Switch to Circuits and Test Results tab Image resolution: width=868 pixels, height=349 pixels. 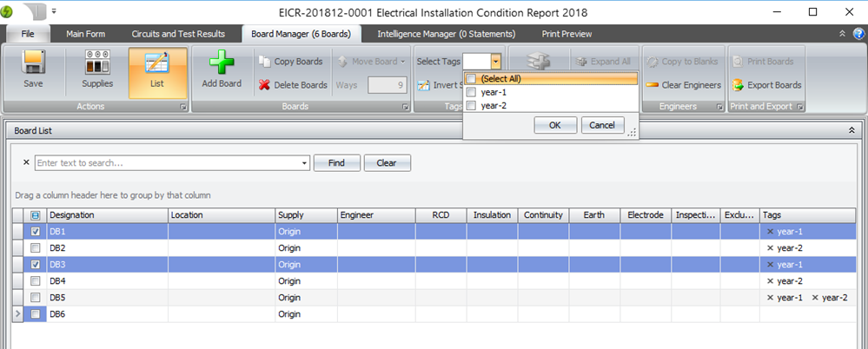[x=178, y=34]
